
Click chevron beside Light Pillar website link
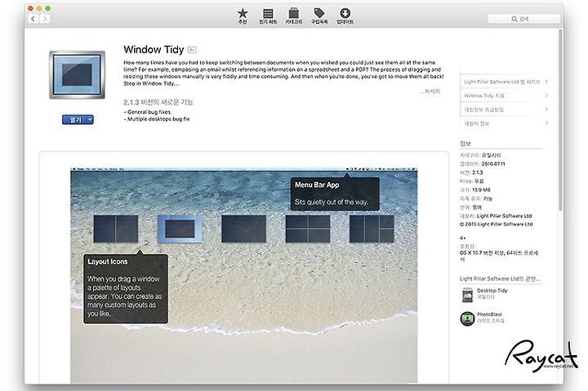pyautogui.click(x=546, y=82)
